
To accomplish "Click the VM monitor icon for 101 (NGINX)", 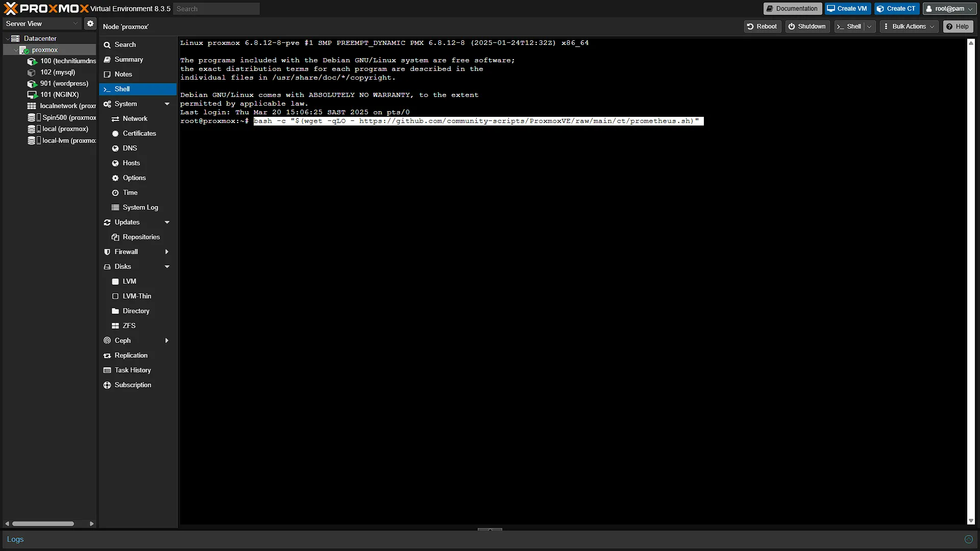I will 32,95.
